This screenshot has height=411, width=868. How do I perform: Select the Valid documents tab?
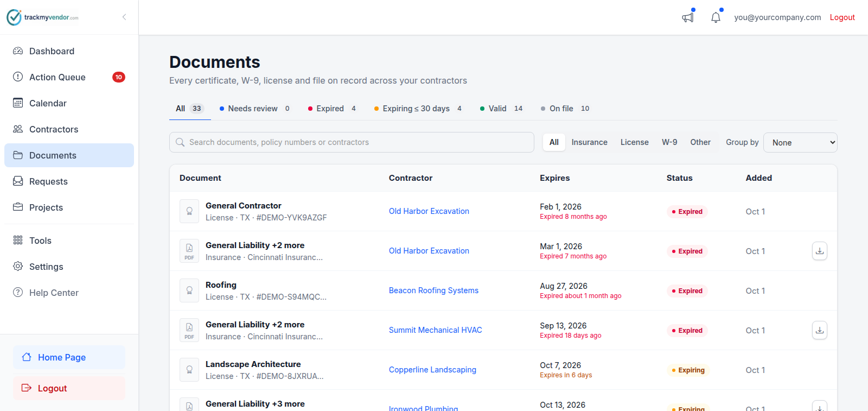pos(501,109)
